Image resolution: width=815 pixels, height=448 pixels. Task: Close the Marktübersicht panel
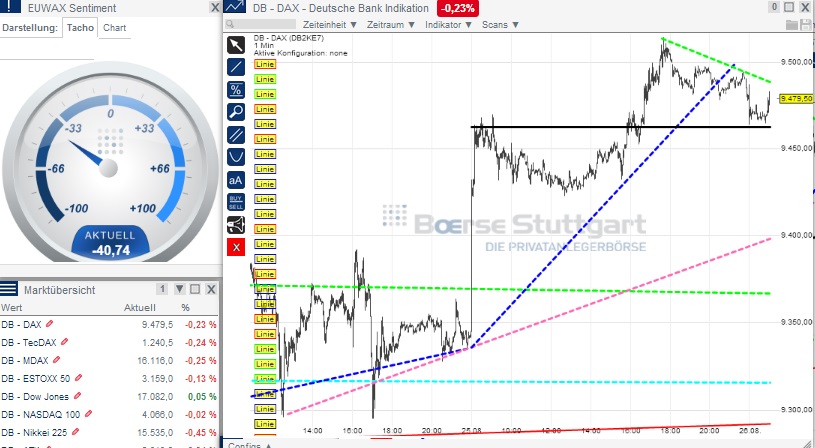click(211, 289)
